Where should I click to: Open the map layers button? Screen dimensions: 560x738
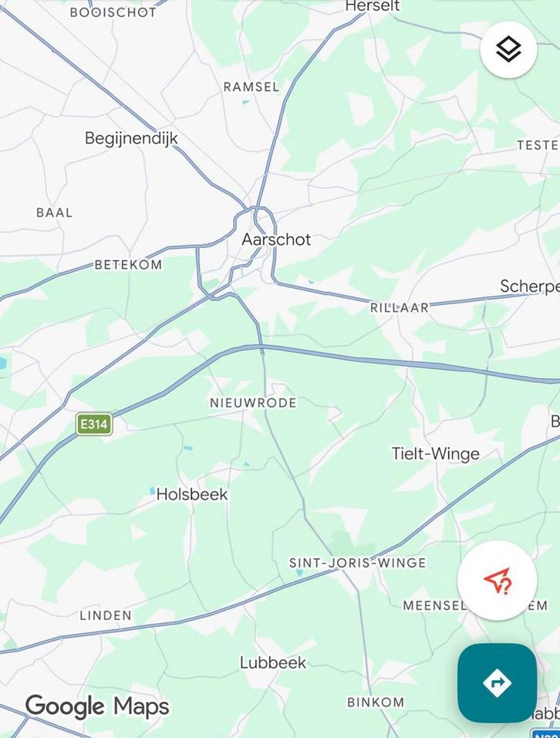508,50
